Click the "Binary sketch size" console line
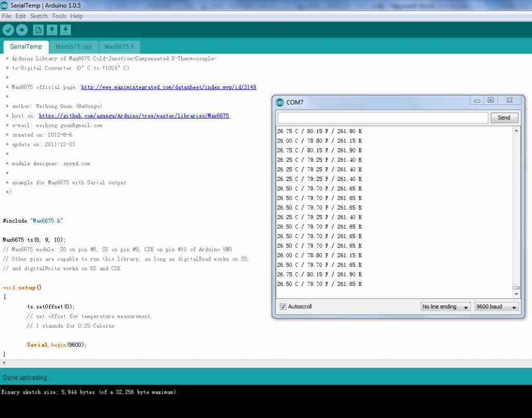532x418 pixels. (x=88, y=392)
